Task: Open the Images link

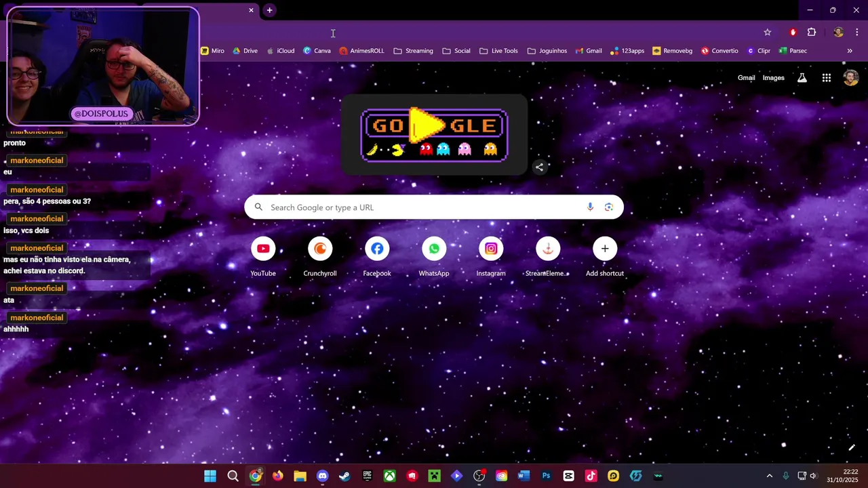Action: [774, 78]
